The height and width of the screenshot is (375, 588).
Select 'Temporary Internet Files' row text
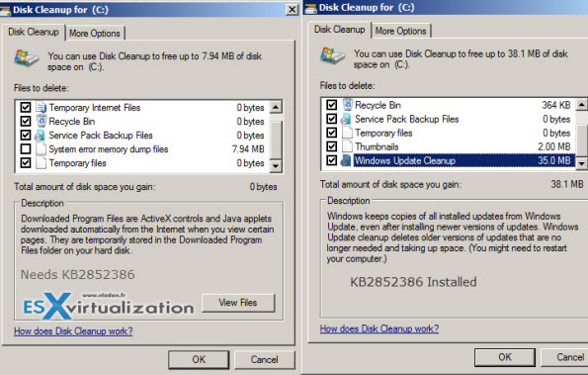coord(95,108)
